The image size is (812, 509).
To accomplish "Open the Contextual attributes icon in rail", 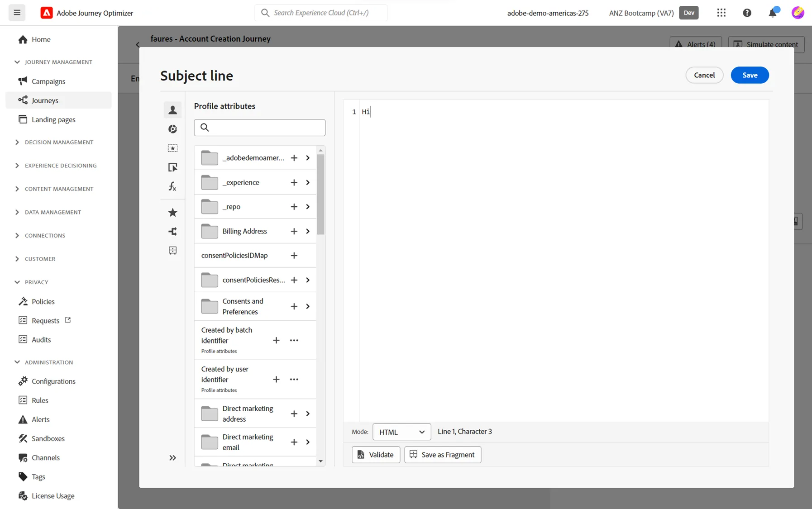I will click(x=172, y=167).
